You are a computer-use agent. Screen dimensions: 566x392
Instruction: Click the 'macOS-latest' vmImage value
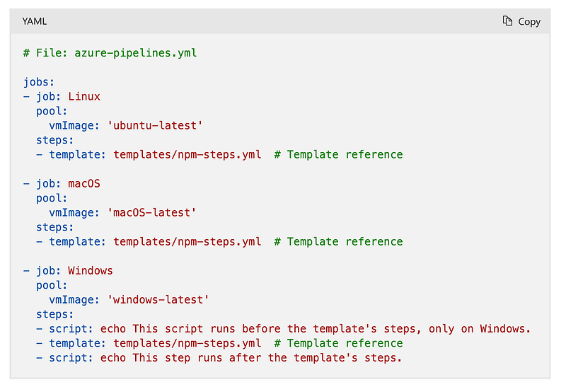click(151, 212)
